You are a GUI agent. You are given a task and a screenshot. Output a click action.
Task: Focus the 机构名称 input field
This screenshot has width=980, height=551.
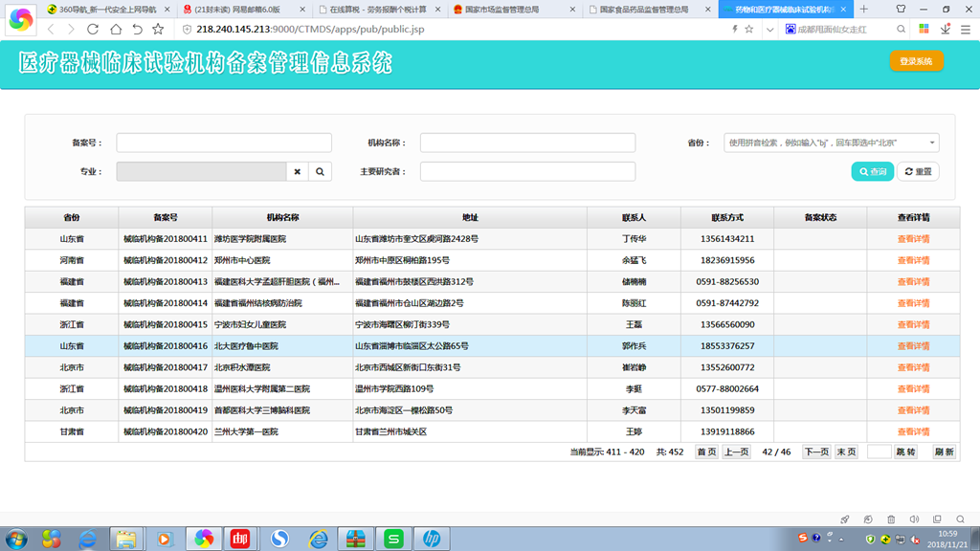527,143
